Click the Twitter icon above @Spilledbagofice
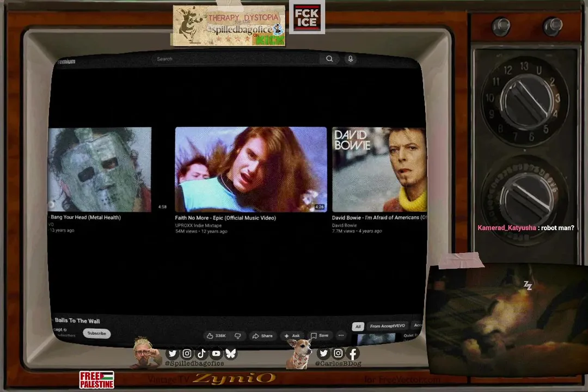This screenshot has width=588, height=392. point(172,353)
